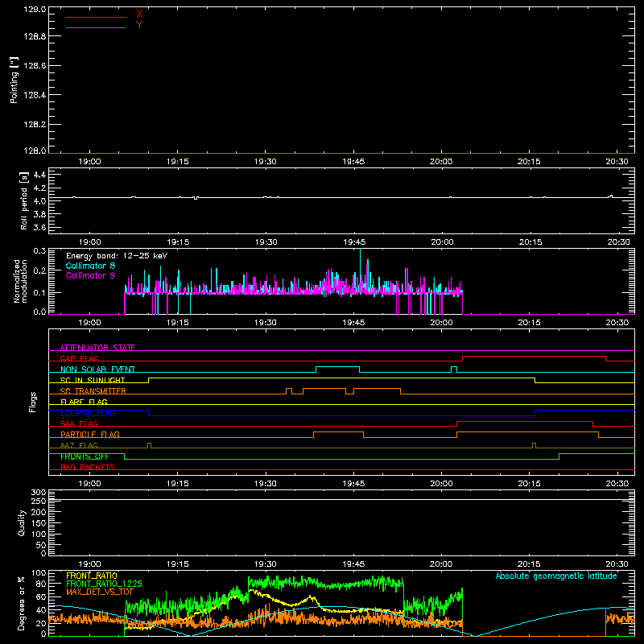The height and width of the screenshot is (644, 644).
Task: Click the red 'X' legend letter
Action: [139, 14]
